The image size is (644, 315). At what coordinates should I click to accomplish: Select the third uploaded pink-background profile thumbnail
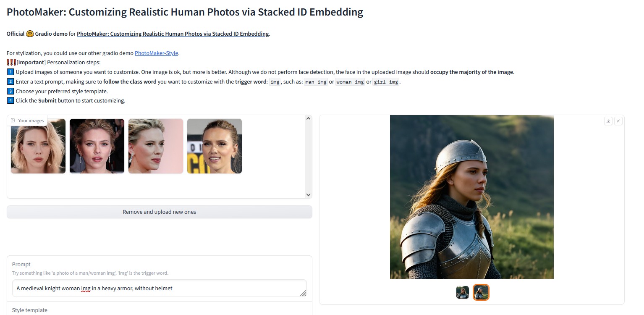point(156,146)
